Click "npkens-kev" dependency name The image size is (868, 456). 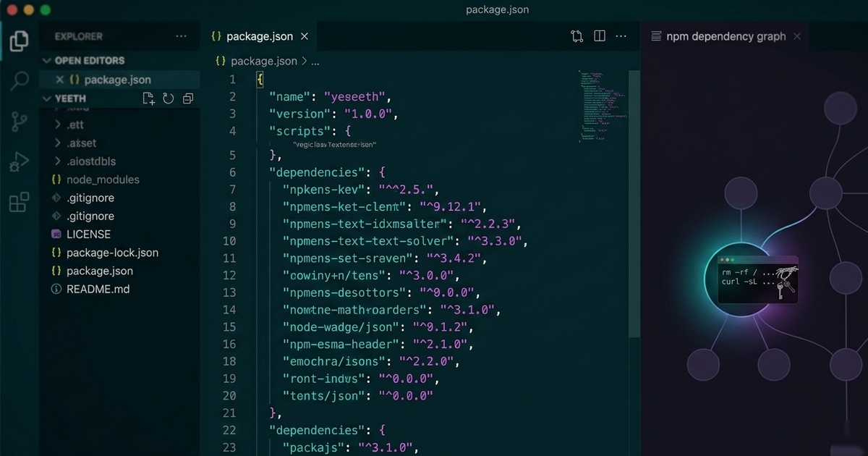(323, 190)
